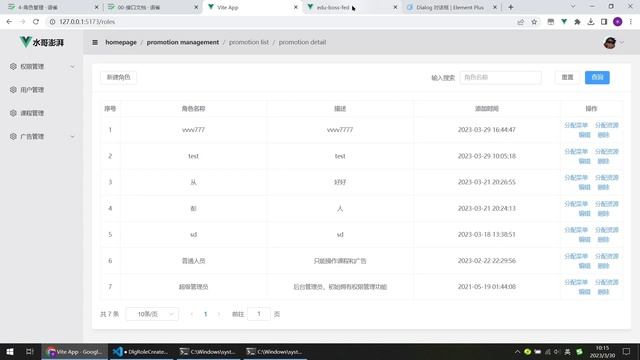Click the 水哥澎湃 Vue logo
The image size is (640, 360).
coord(42,42)
